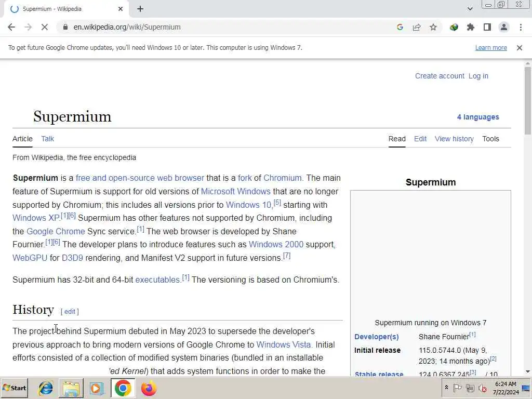Screen dimensions: 532x399
Task: Launch Firefox from the taskbar
Action: pyautogui.click(x=148, y=388)
